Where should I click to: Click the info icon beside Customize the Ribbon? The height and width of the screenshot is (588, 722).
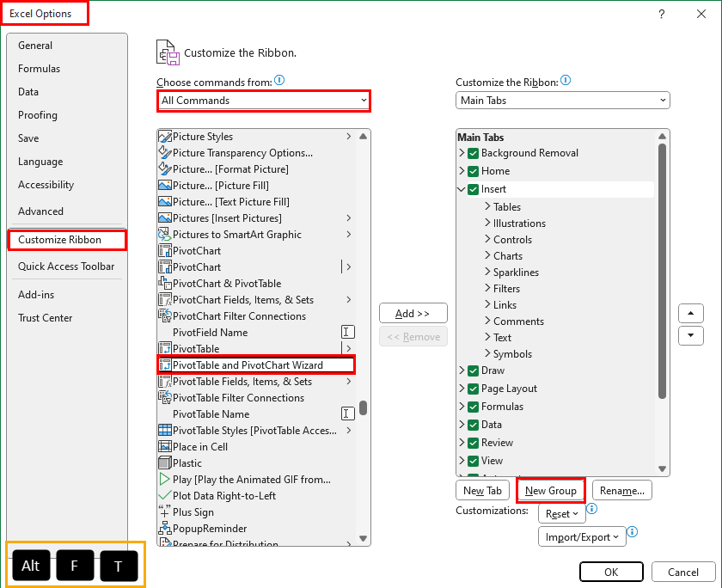pos(566,81)
